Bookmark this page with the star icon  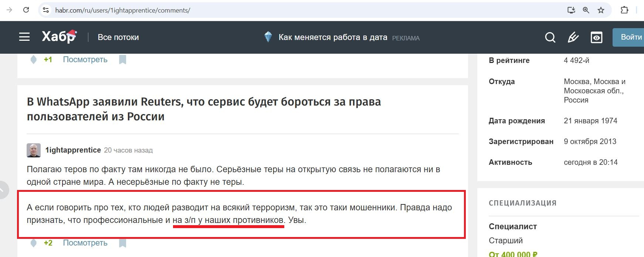click(601, 10)
